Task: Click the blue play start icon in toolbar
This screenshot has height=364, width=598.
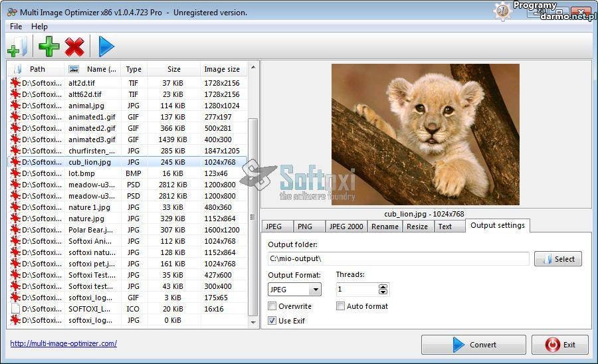Action: click(106, 46)
